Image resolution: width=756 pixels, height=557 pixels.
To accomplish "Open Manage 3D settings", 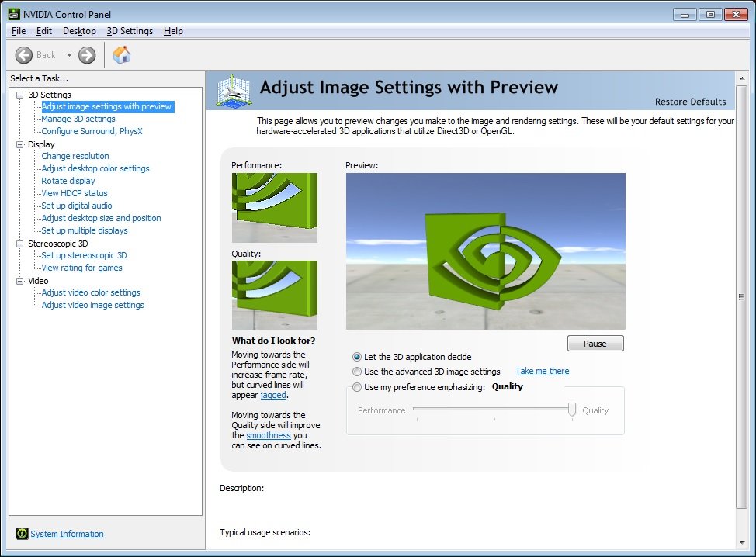I will click(78, 119).
